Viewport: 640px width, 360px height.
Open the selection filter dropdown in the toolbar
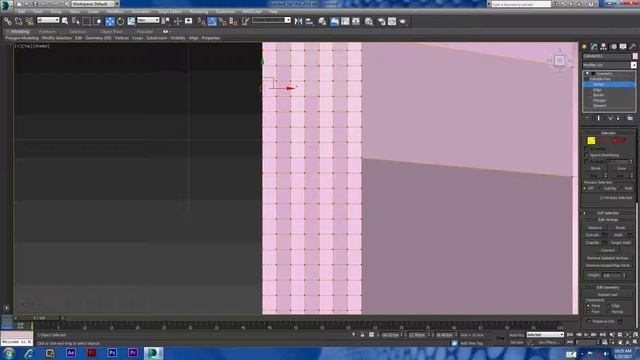coord(48,20)
